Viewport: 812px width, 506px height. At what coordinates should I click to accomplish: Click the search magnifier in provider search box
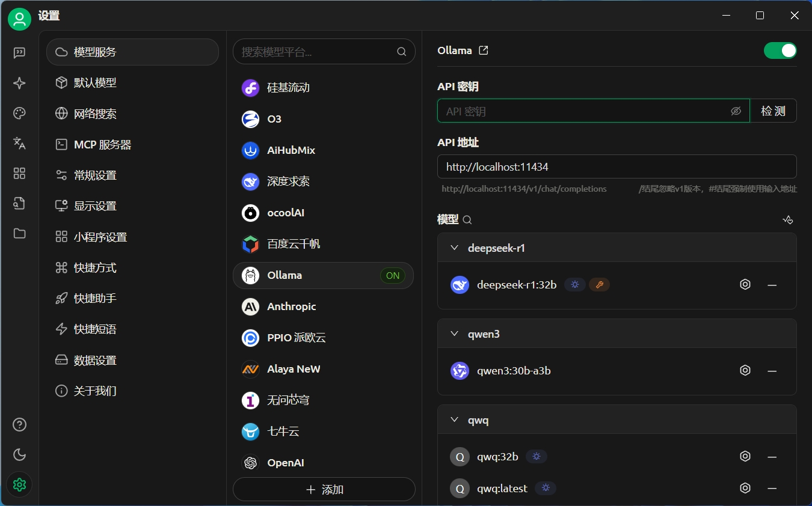[402, 52]
